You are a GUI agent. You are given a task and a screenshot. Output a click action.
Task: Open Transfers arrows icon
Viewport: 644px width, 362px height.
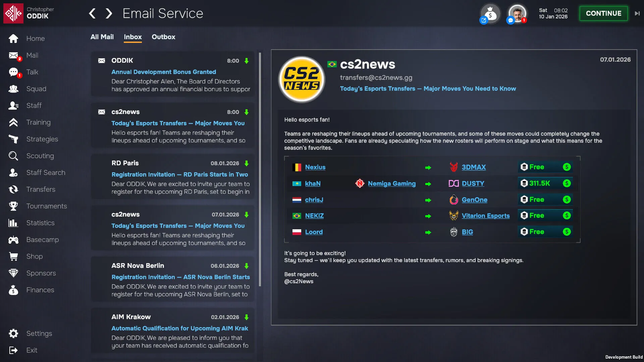pyautogui.click(x=13, y=189)
